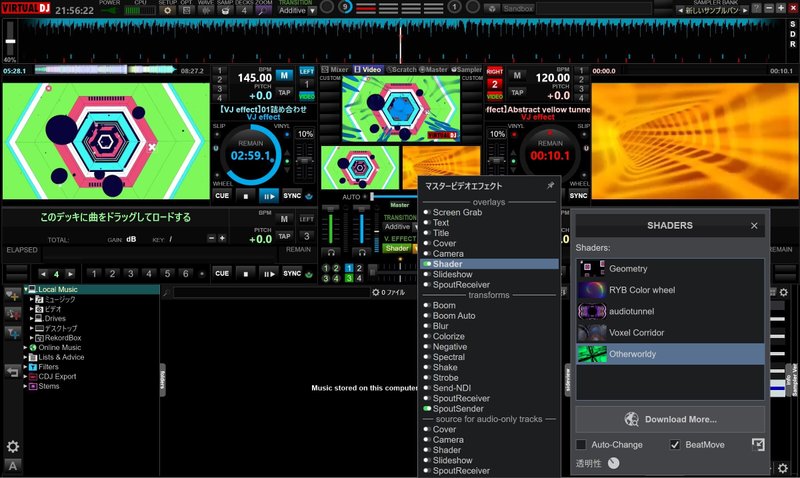
Task: Expand the CDJ Export node
Action: pyautogui.click(x=26, y=376)
